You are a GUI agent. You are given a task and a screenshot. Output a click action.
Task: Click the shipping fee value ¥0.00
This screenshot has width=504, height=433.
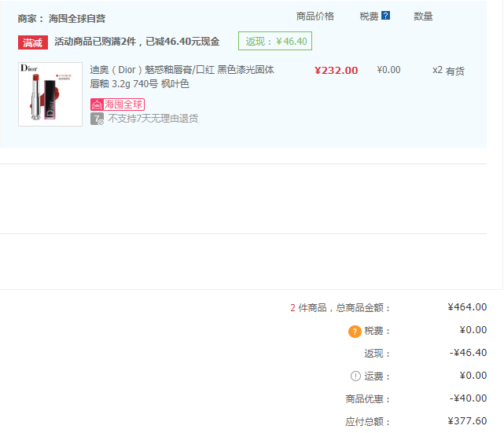click(473, 376)
